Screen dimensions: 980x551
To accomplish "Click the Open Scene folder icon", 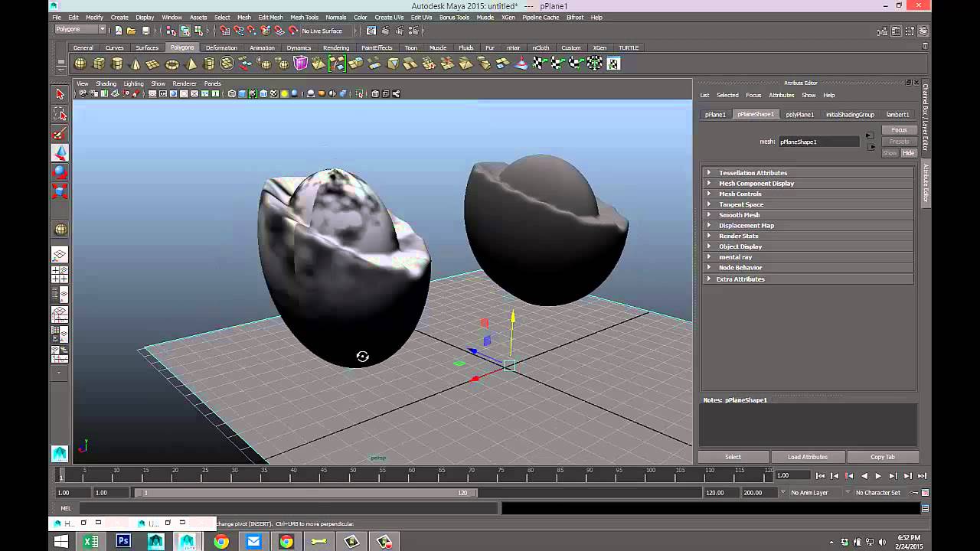I will click(132, 31).
